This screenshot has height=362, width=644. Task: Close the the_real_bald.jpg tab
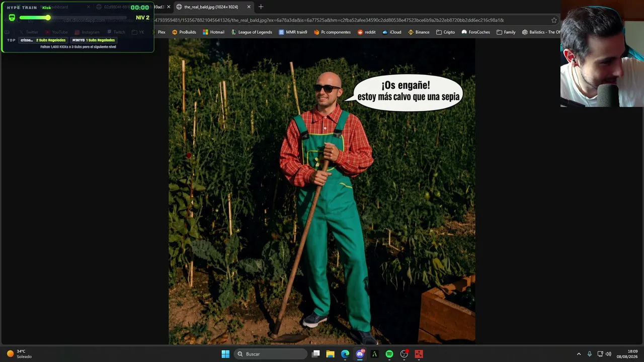click(x=249, y=7)
